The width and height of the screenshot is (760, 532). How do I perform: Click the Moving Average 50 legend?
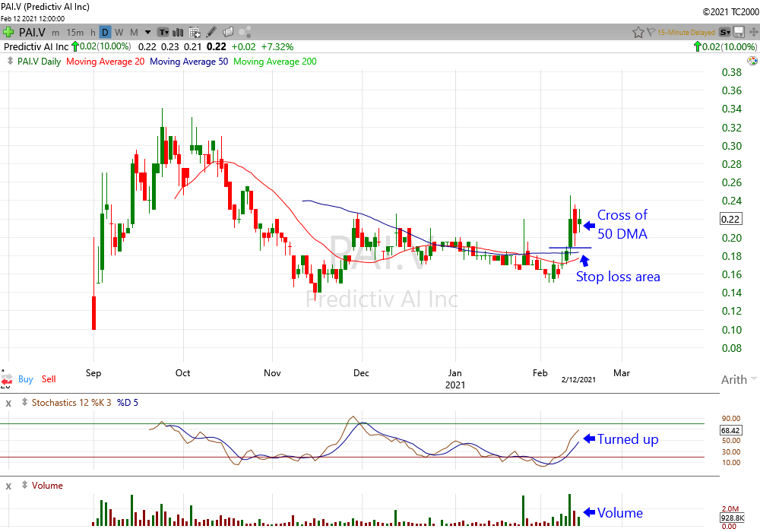tap(188, 62)
